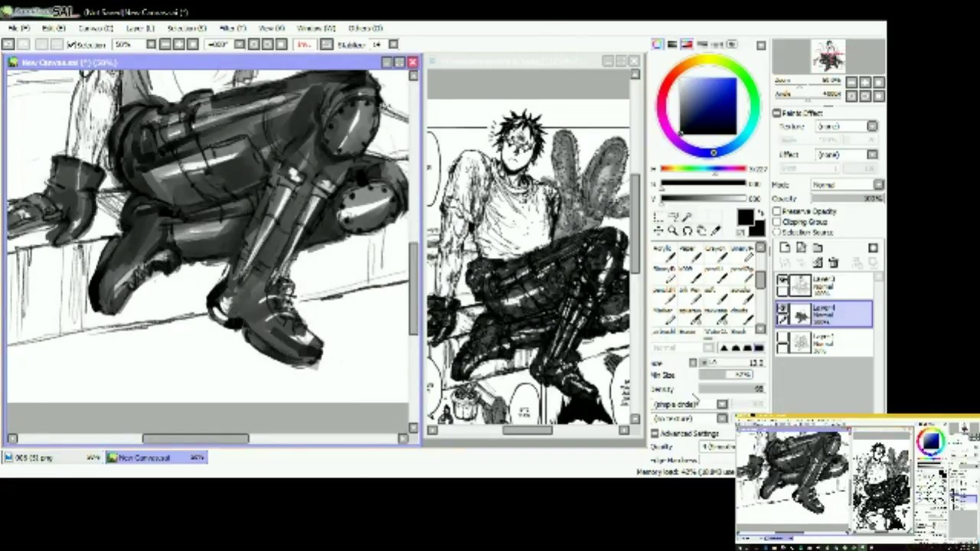Open the Layer menu

point(140,28)
